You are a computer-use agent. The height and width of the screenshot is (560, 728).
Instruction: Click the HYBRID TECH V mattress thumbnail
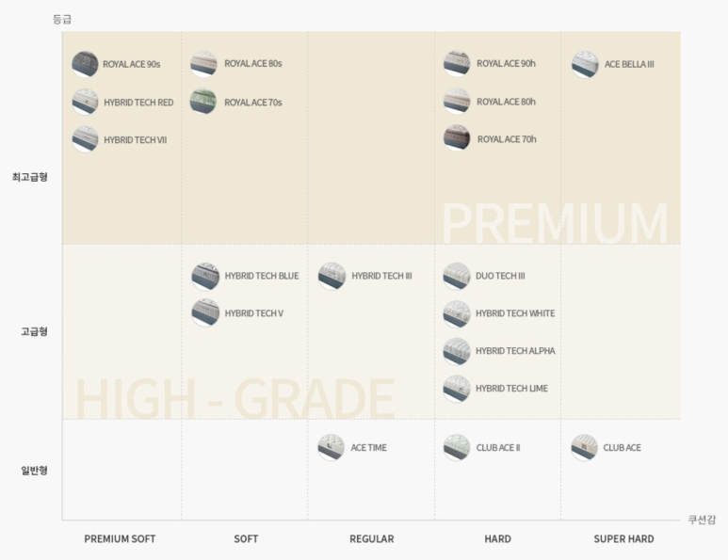tap(205, 312)
